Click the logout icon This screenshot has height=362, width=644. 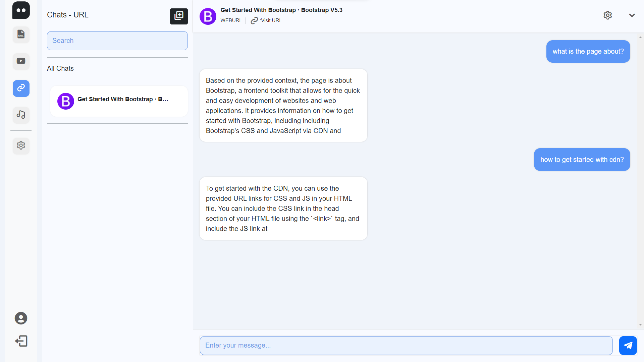point(21,341)
